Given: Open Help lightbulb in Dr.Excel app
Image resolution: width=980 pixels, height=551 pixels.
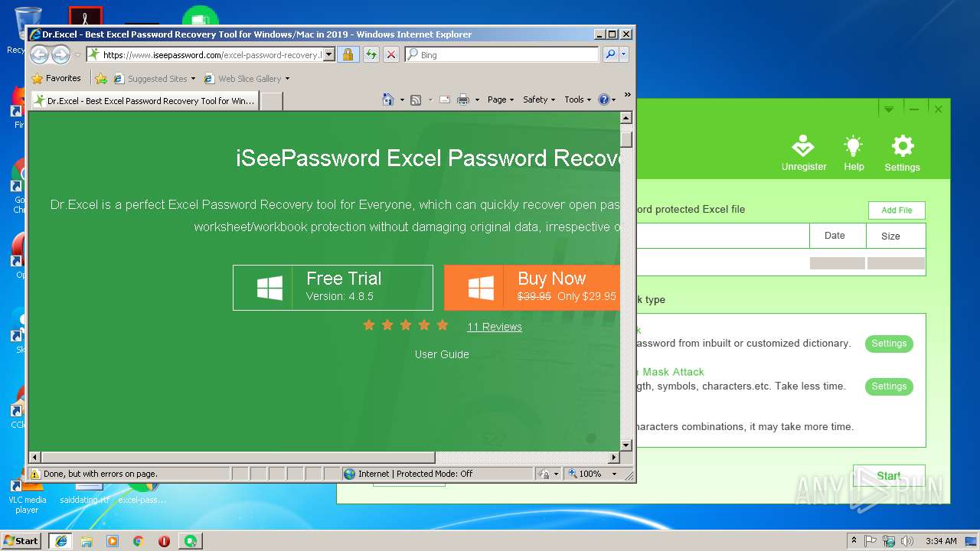Looking at the screenshot, I should click(x=854, y=153).
